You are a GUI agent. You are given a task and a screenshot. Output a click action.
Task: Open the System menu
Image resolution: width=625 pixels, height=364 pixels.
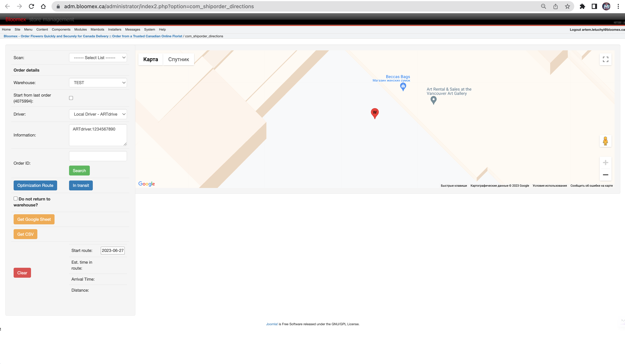(150, 29)
